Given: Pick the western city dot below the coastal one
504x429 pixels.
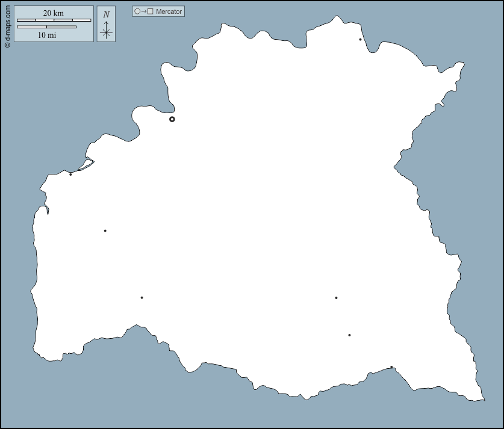Looking at the screenshot, I should pyautogui.click(x=105, y=230).
